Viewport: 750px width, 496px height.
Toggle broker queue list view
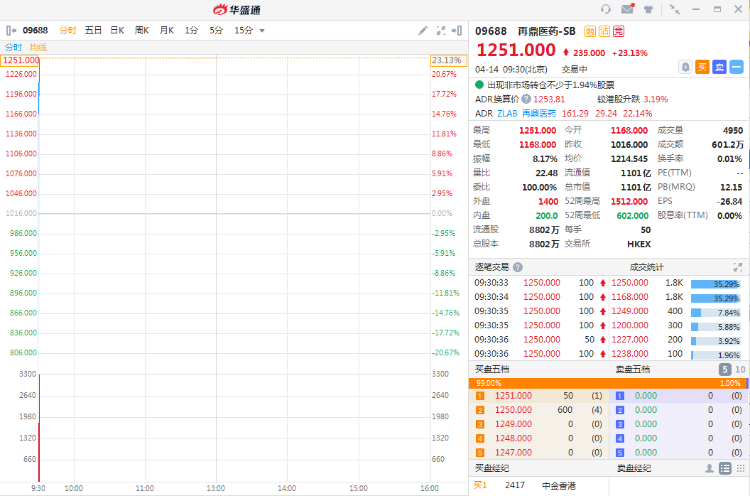(x=723, y=468)
